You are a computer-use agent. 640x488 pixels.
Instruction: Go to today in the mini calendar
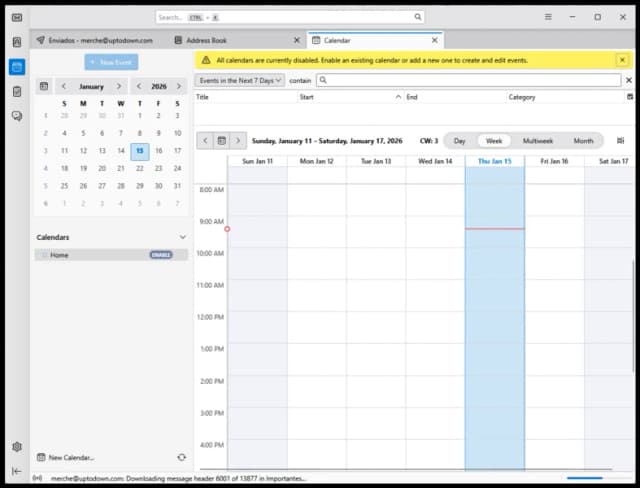[44, 86]
